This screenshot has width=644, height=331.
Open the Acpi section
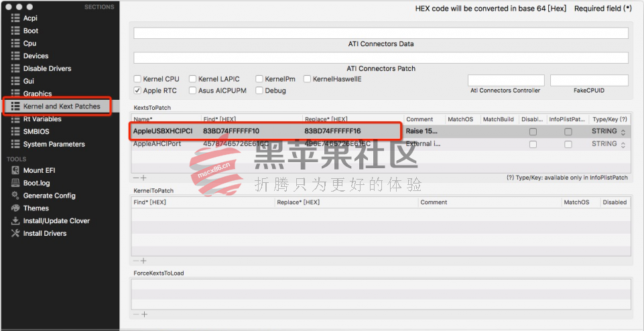29,18
